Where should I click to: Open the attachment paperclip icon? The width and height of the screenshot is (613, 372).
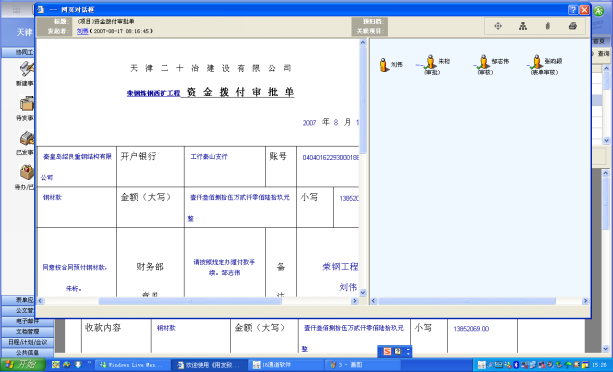pyautogui.click(x=548, y=26)
